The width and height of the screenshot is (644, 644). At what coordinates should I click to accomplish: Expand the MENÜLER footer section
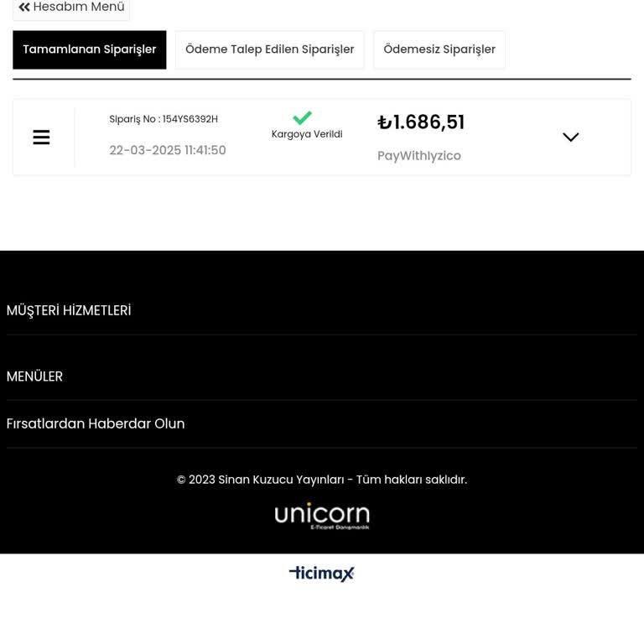click(x=322, y=377)
